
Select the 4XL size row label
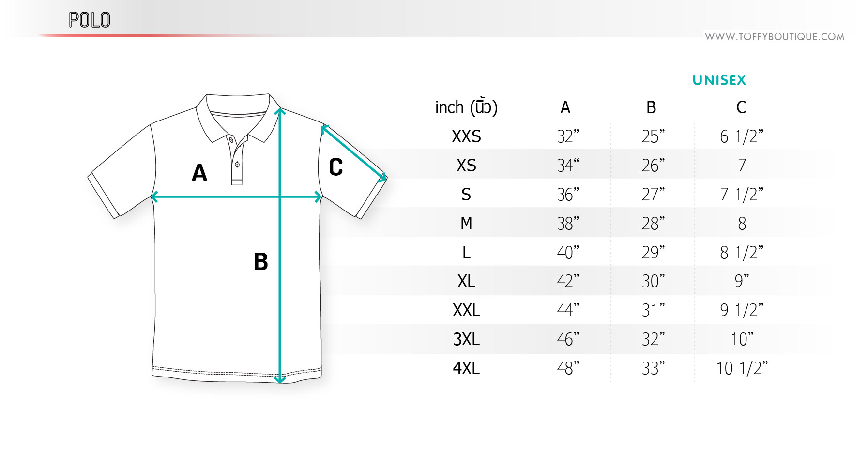466,368
